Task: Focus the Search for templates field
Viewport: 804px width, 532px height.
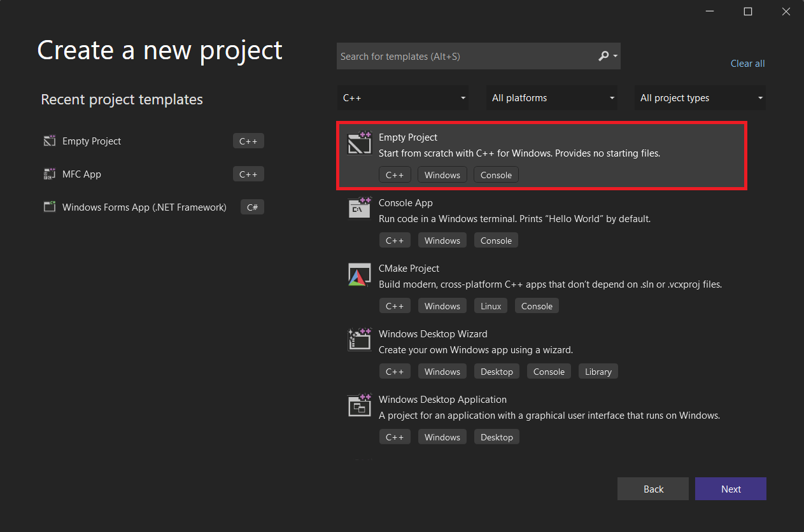Action: 465,57
